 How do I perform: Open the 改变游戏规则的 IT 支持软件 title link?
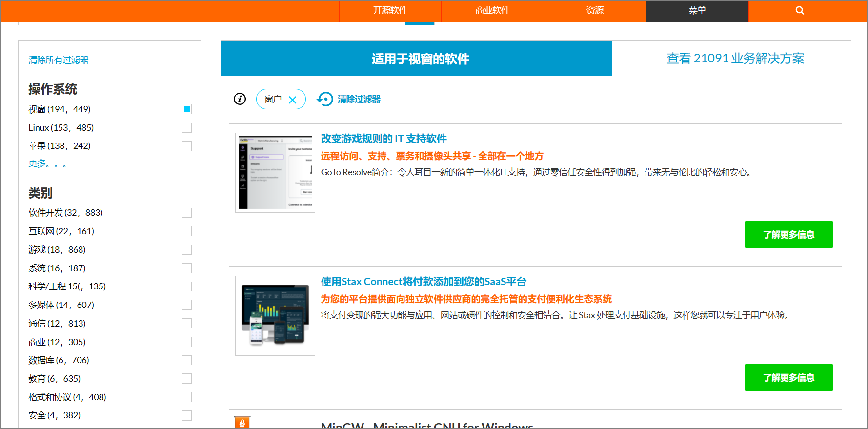pos(384,139)
